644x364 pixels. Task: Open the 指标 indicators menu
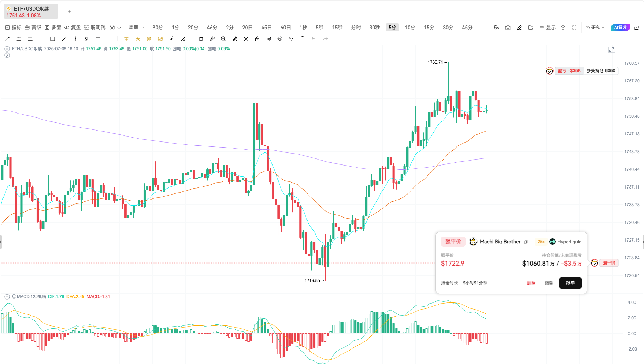tap(13, 28)
